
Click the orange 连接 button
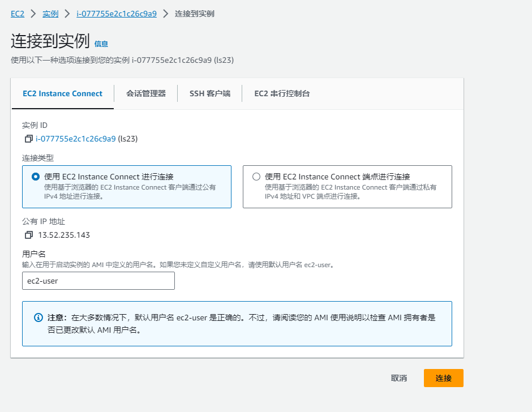click(x=444, y=378)
